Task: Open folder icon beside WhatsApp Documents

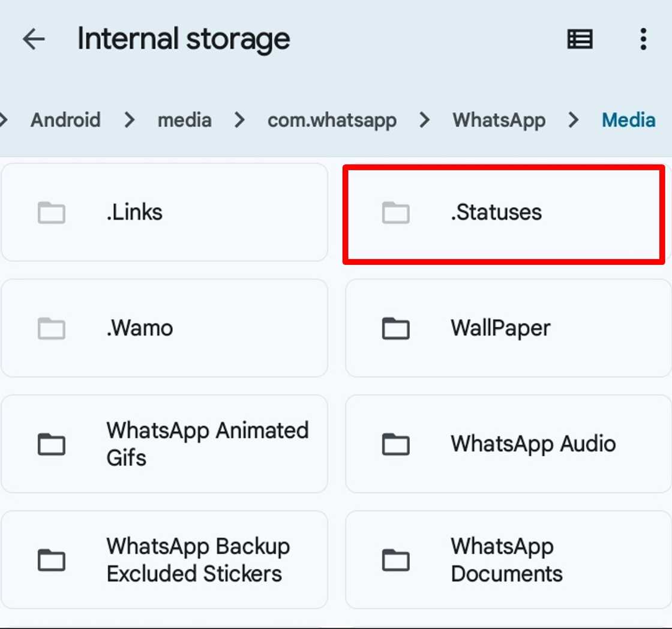Action: [x=395, y=560]
